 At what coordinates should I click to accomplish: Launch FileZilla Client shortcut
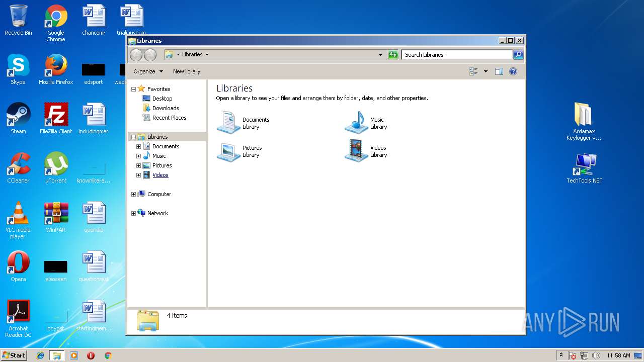click(56, 119)
